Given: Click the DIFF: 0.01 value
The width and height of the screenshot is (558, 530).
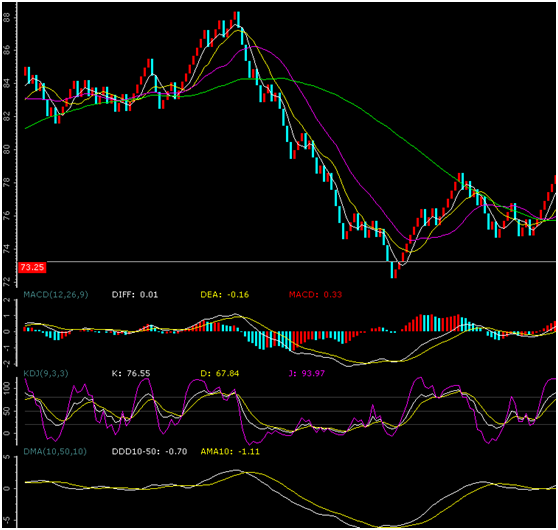Looking at the screenshot, I should click(x=135, y=294).
